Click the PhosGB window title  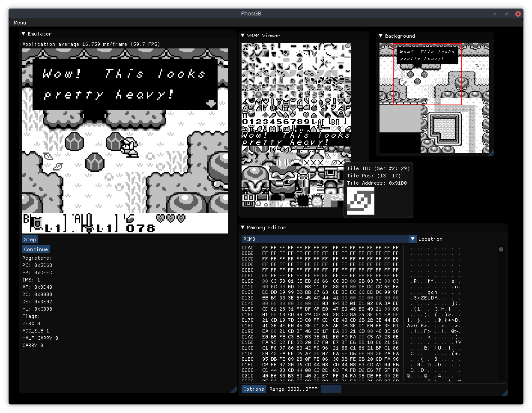point(251,14)
